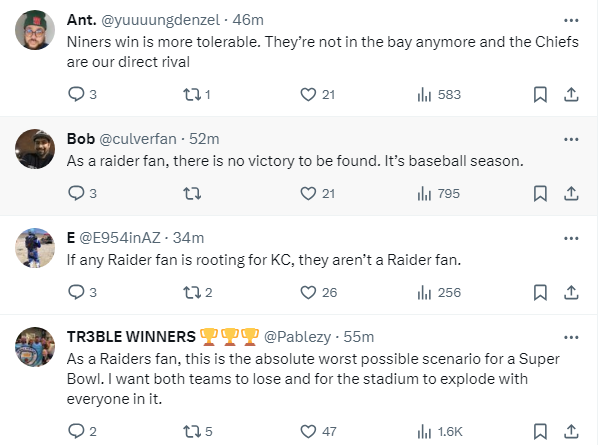This screenshot has height=445, width=603.
Task: Open more options on Bob's tweet
Action: tap(571, 137)
